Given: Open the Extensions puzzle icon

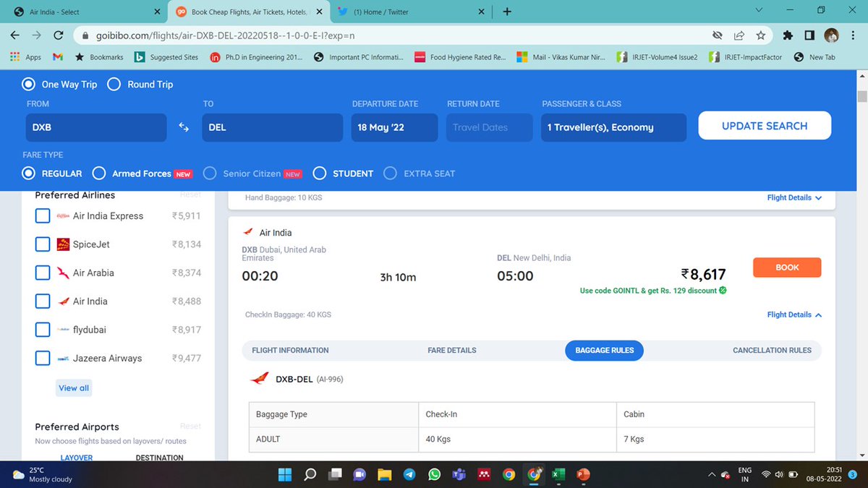Looking at the screenshot, I should (788, 35).
